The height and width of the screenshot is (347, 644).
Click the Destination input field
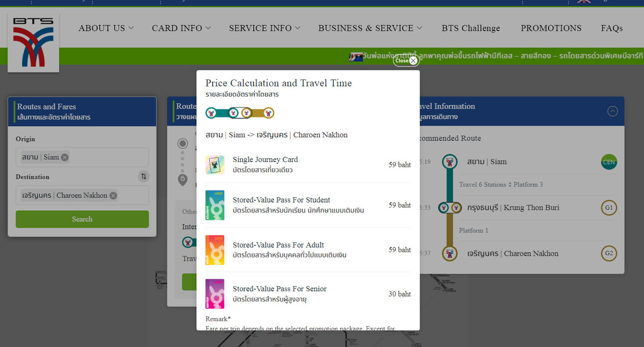pos(82,195)
